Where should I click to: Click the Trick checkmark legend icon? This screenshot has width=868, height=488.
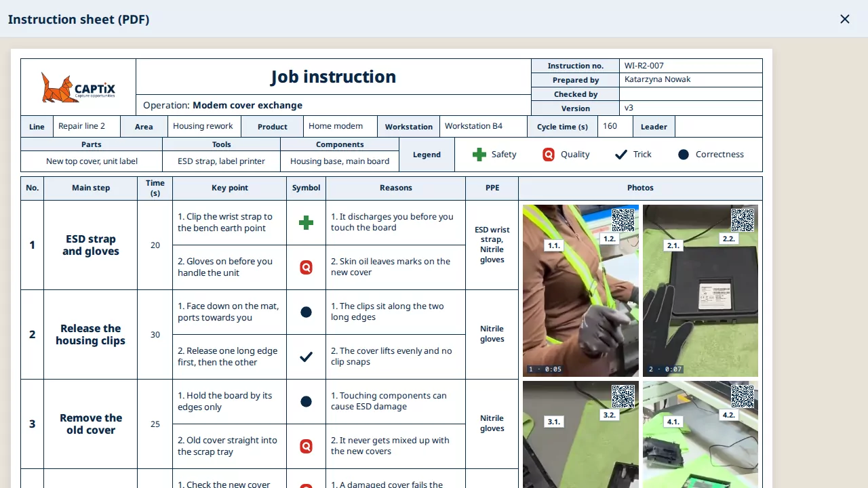(x=621, y=155)
